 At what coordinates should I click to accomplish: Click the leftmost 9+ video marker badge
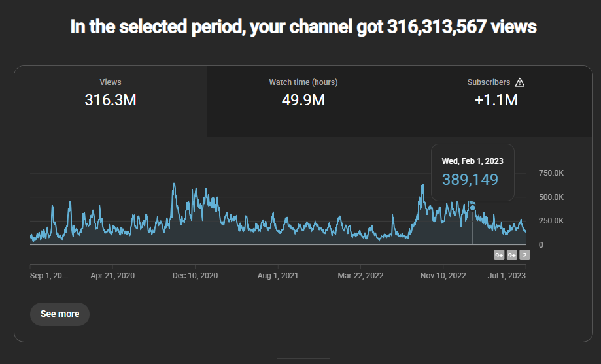click(x=499, y=255)
